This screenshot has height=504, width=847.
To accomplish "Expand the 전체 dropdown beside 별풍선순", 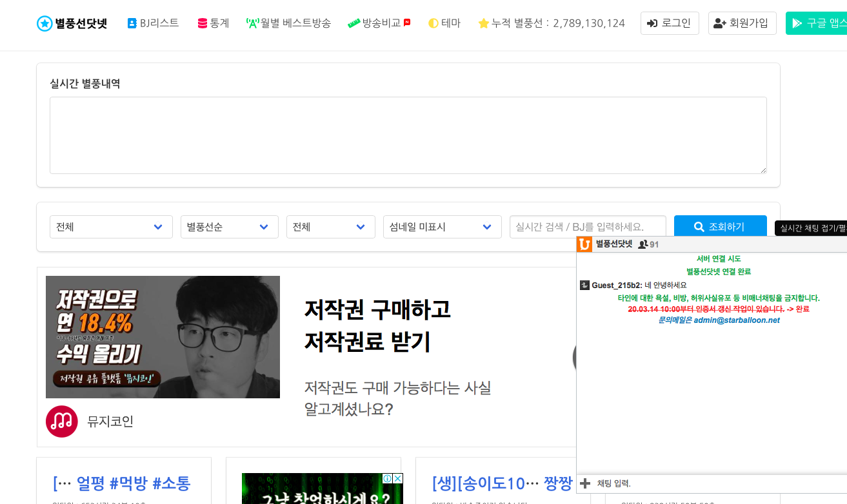I will point(331,227).
